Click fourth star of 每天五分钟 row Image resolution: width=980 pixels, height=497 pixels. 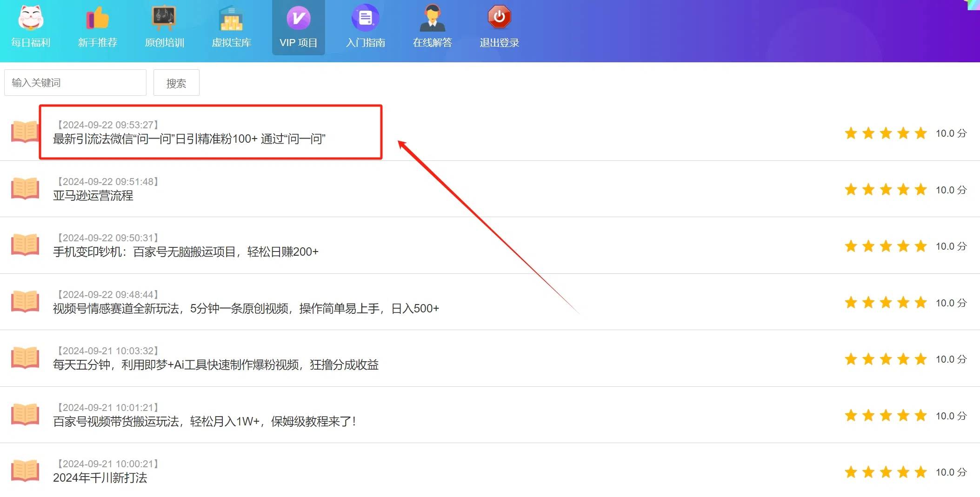click(903, 359)
